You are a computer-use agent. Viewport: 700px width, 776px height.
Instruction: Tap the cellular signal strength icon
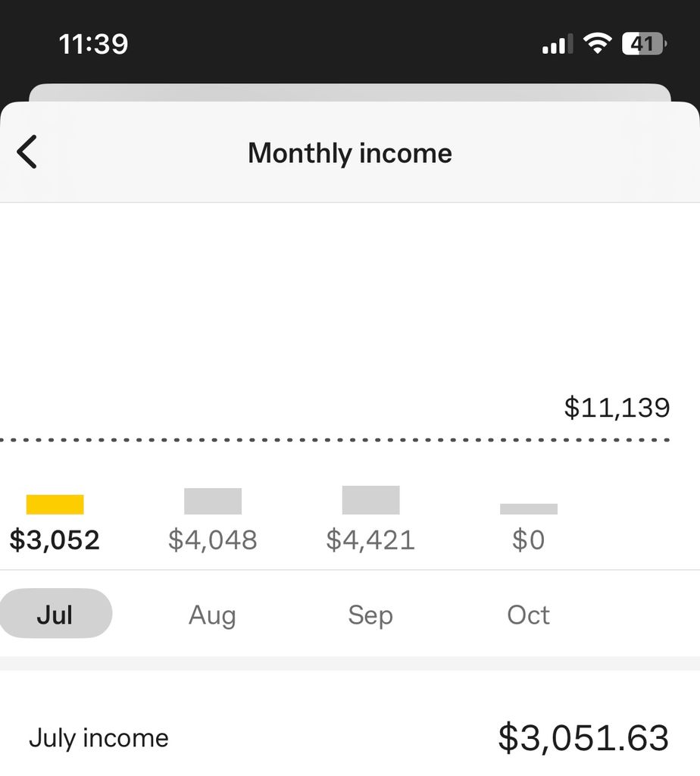coord(558,45)
